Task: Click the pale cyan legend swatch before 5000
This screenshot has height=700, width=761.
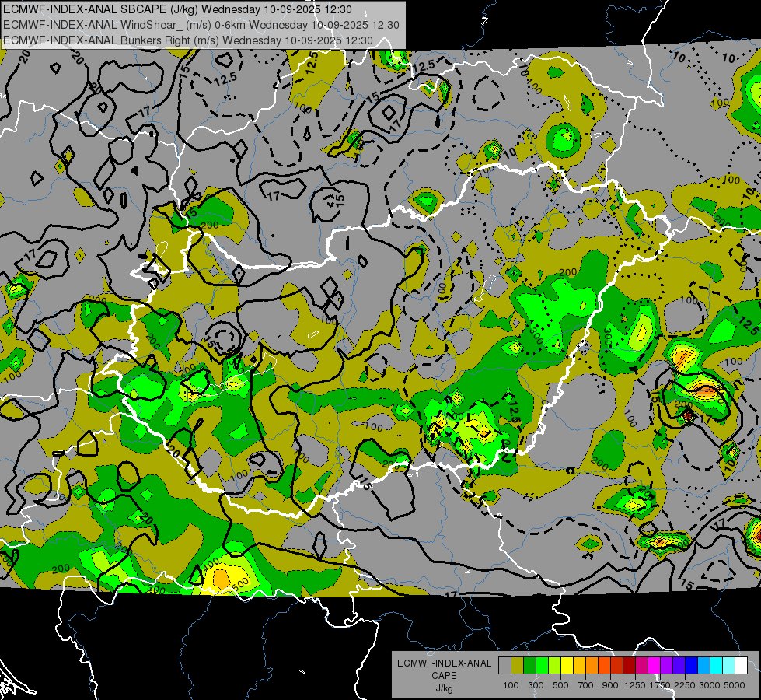Action: [x=729, y=666]
